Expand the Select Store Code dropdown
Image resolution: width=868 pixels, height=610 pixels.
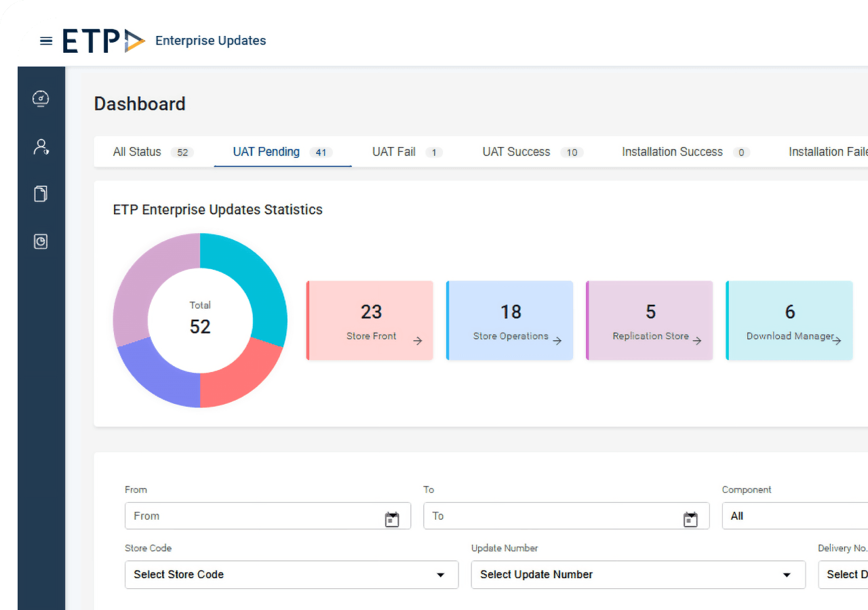click(440, 575)
